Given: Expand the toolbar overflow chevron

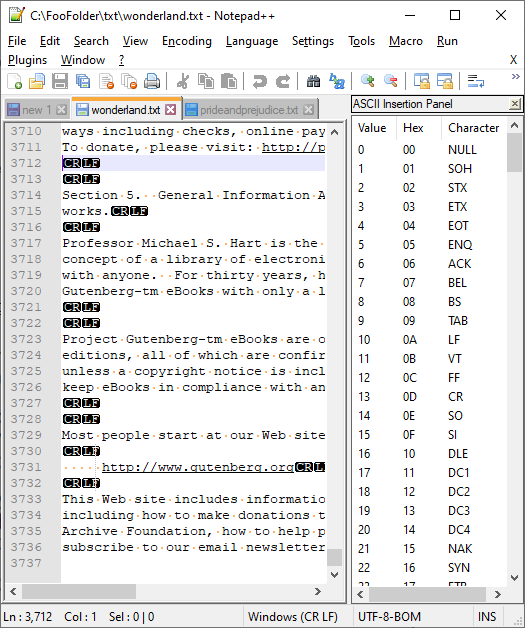Looking at the screenshot, I should coord(516,76).
